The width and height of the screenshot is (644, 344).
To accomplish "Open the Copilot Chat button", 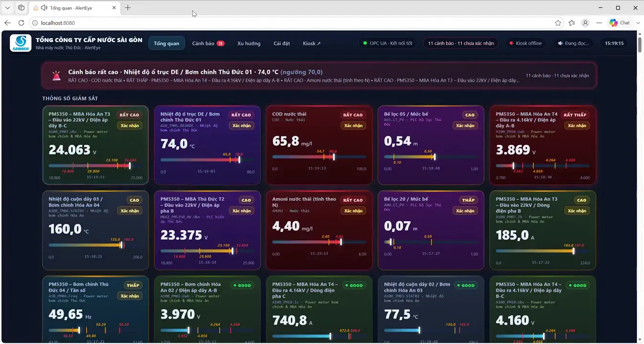I will click(x=620, y=23).
